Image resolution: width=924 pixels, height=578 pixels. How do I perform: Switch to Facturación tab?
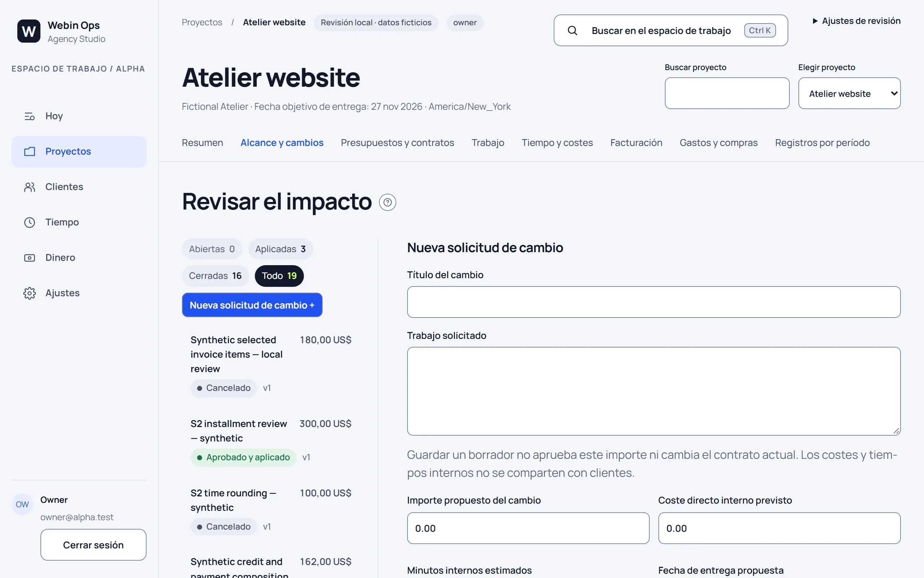[x=636, y=143]
